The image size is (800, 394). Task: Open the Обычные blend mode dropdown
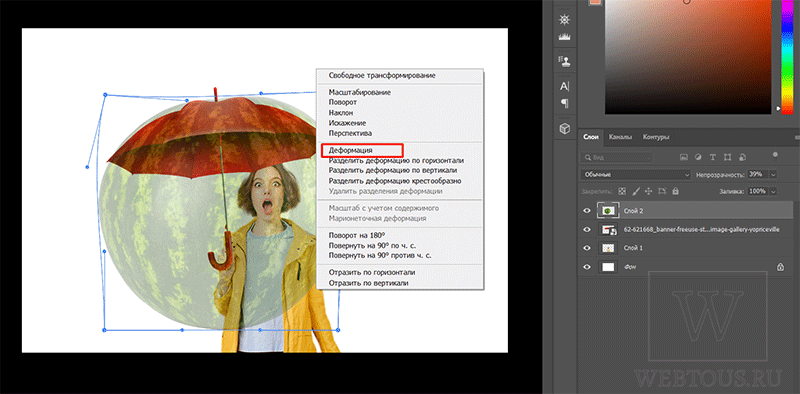click(x=635, y=175)
